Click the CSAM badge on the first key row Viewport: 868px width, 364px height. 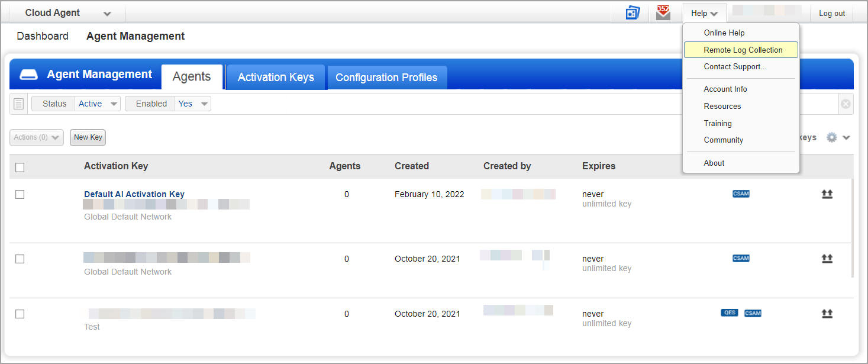click(740, 194)
